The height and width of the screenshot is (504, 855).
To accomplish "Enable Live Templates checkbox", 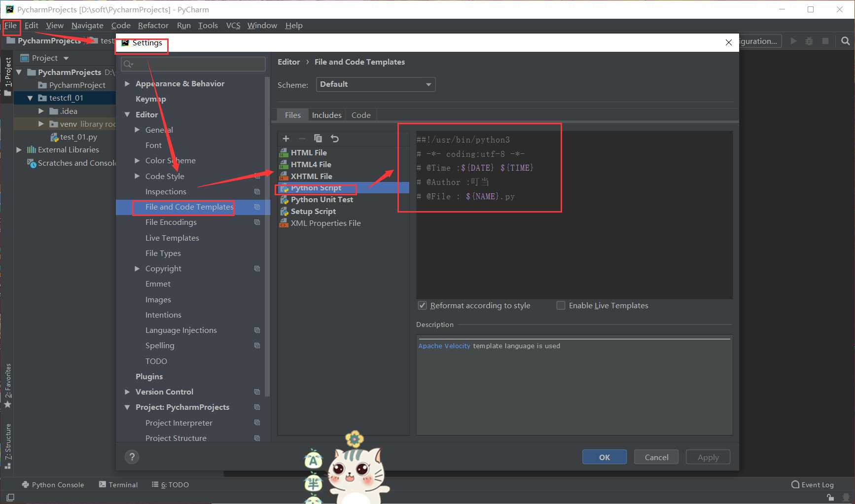I will point(561,305).
